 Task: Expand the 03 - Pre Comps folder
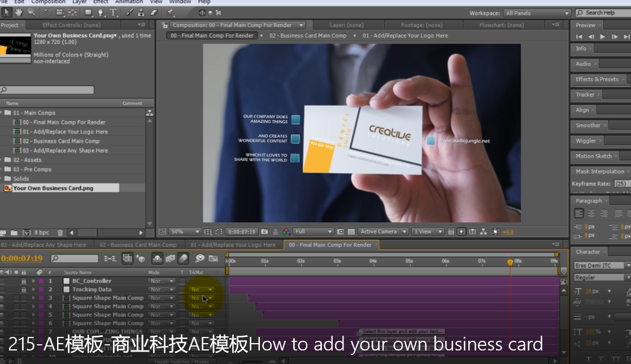[x=1, y=169]
